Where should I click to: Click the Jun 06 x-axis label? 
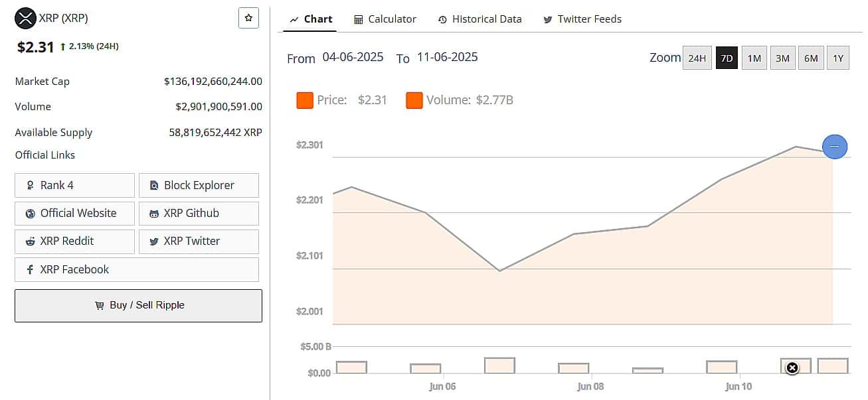(x=442, y=387)
